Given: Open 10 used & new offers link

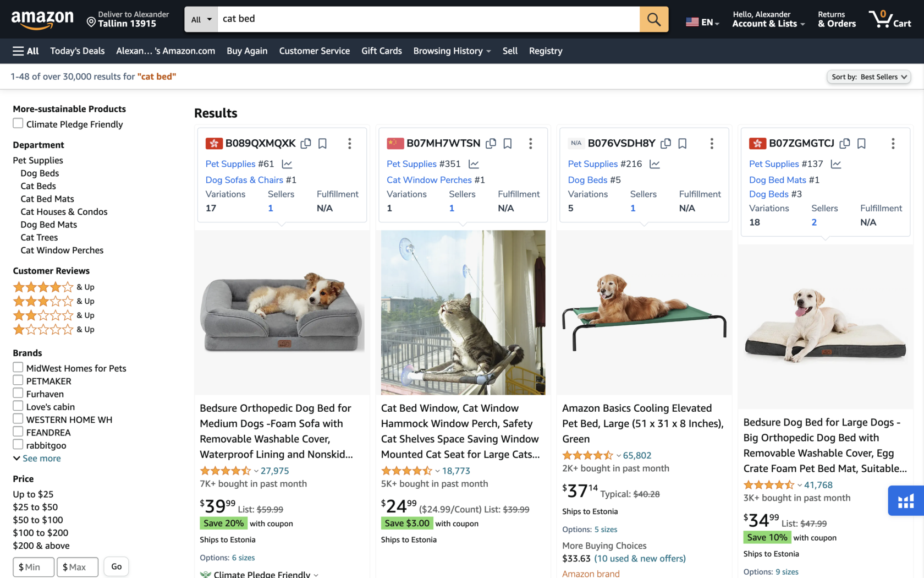Looking at the screenshot, I should tap(640, 559).
